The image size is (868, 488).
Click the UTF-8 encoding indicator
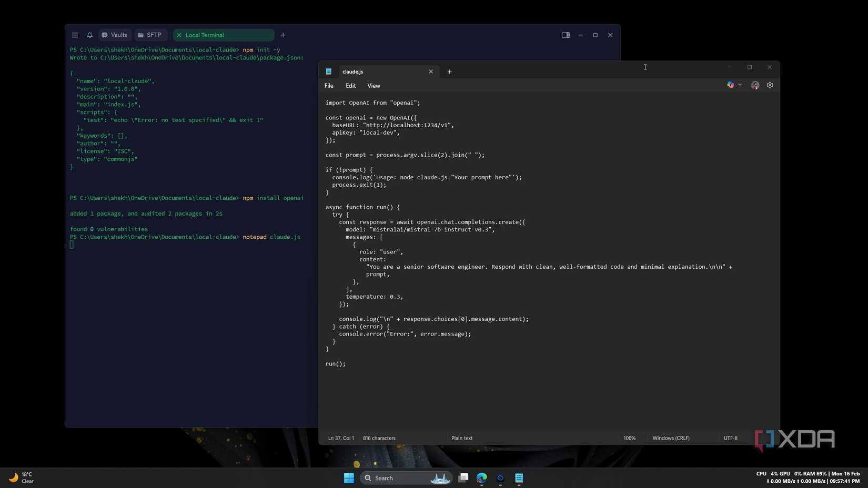[x=731, y=438]
